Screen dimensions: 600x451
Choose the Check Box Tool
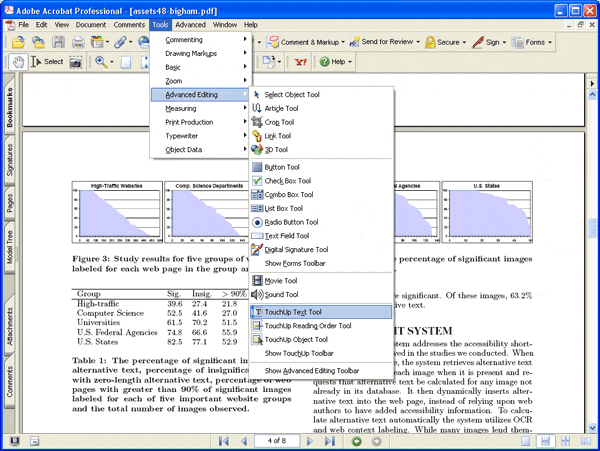(x=321, y=181)
